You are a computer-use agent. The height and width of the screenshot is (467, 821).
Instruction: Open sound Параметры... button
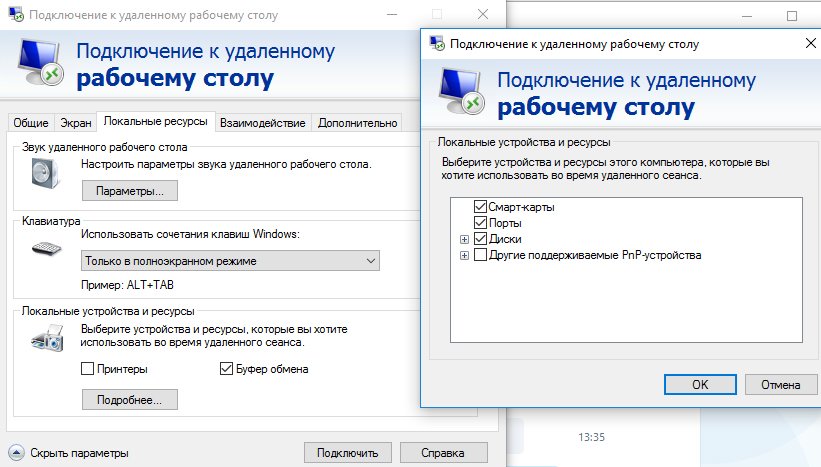(x=130, y=191)
